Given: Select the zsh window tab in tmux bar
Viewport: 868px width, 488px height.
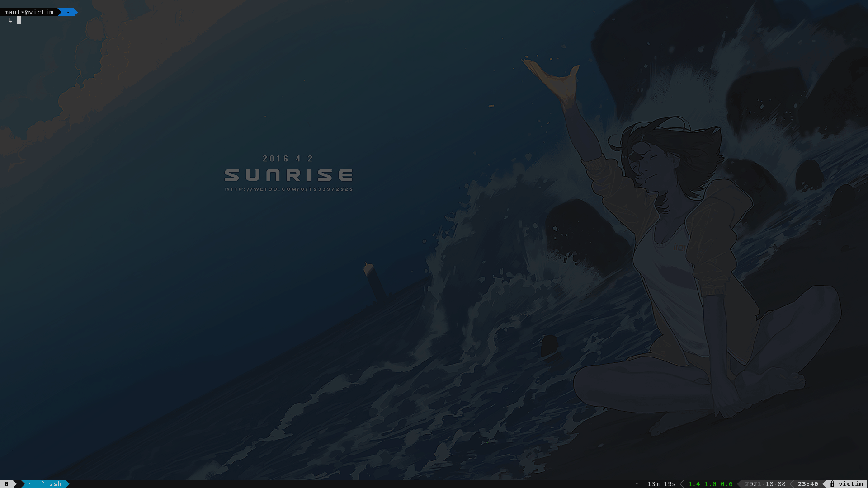Looking at the screenshot, I should coord(45,484).
